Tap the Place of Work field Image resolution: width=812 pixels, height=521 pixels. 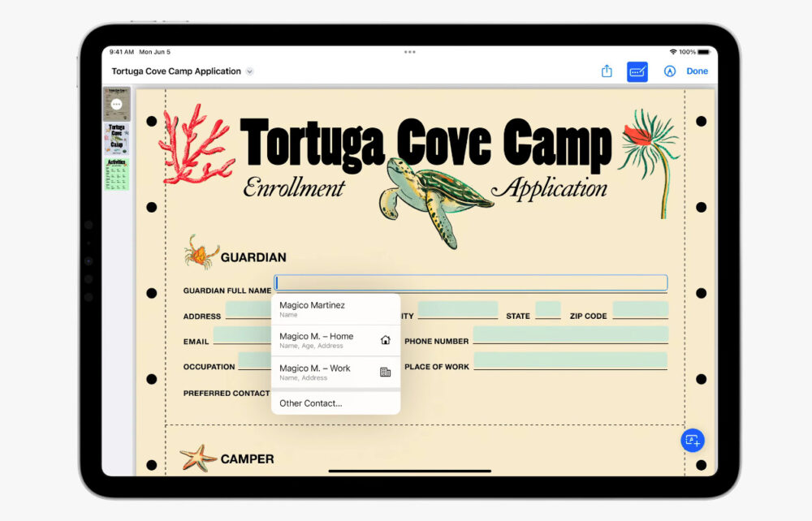570,360
